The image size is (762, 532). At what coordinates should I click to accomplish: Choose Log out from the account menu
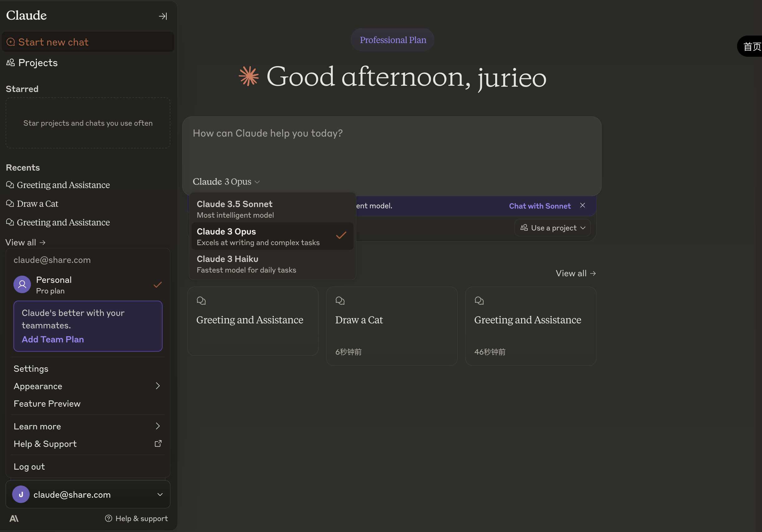pyautogui.click(x=29, y=467)
